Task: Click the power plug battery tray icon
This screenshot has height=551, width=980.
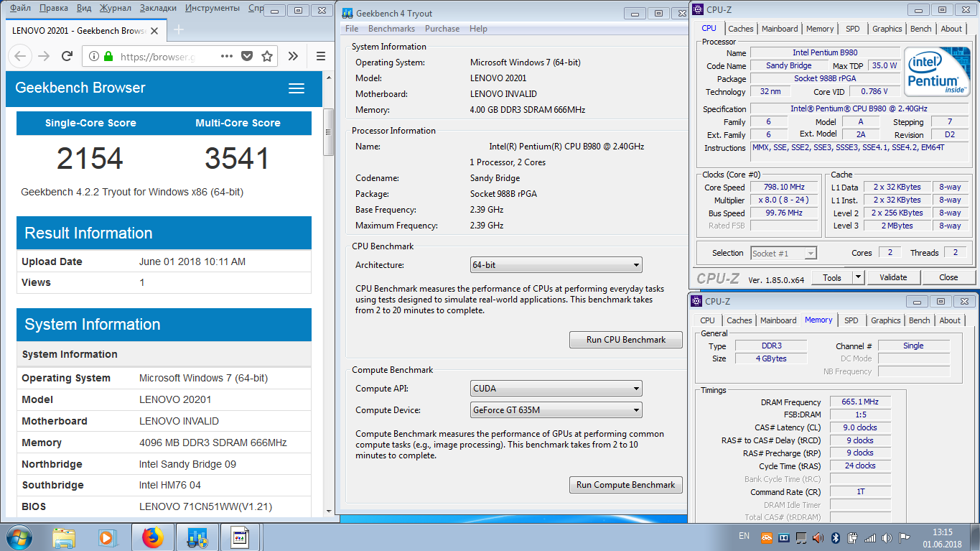Action: tap(853, 537)
